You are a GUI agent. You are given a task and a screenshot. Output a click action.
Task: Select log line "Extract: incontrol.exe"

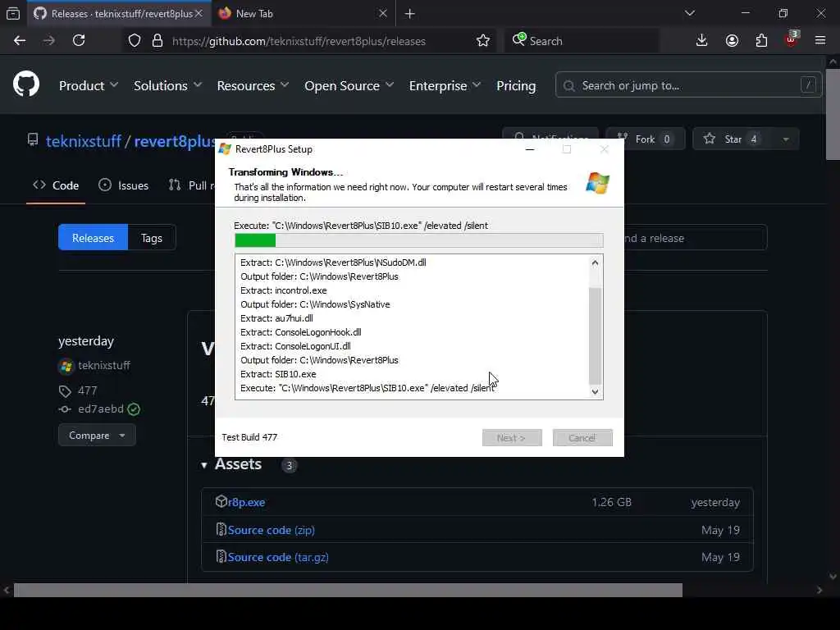[x=283, y=290]
